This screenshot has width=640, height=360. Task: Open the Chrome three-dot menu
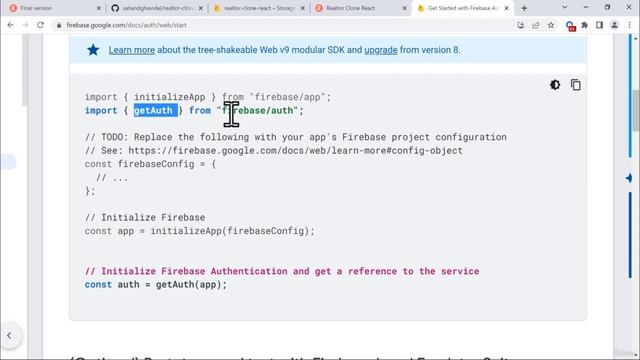point(629,25)
